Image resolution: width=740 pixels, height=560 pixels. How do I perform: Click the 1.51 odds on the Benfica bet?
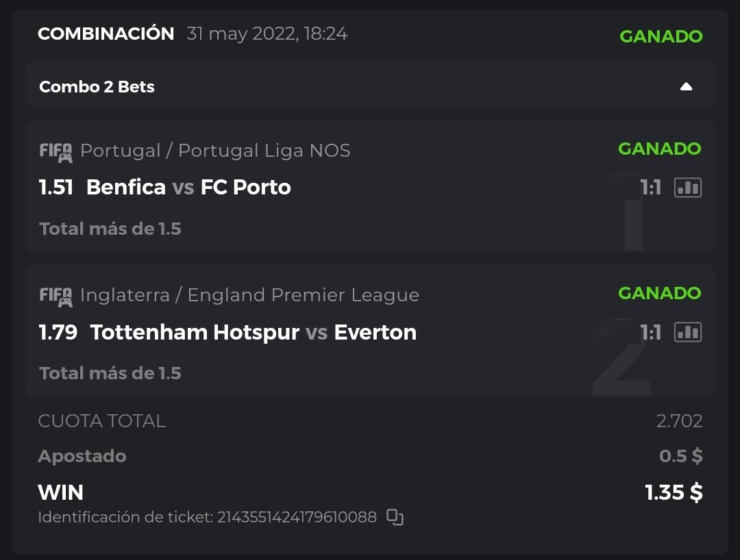coord(56,188)
